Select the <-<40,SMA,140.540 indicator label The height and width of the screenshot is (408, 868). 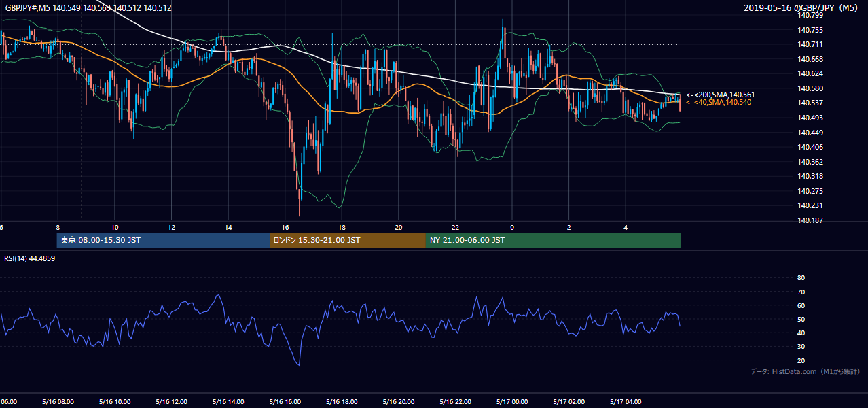click(719, 102)
